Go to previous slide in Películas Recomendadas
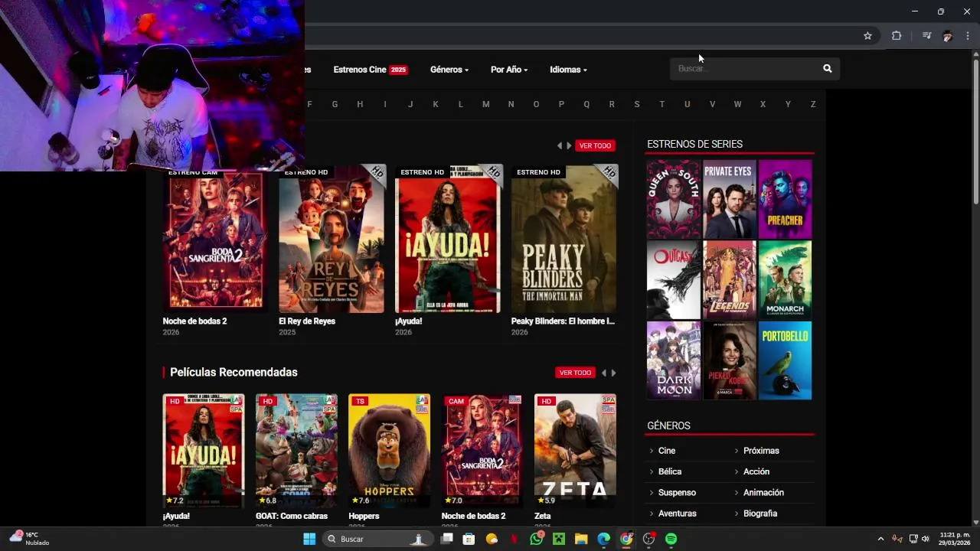This screenshot has height=551, width=980. pos(603,373)
